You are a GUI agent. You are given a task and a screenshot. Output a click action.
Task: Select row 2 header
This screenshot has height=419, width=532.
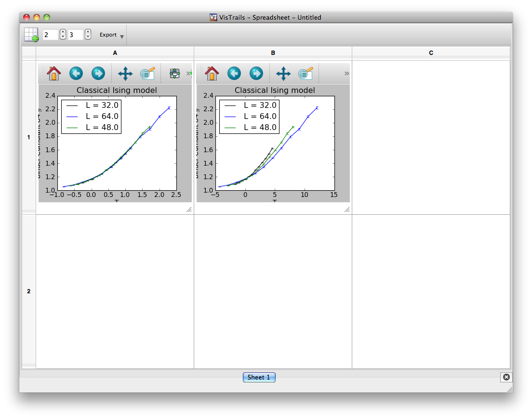point(28,291)
